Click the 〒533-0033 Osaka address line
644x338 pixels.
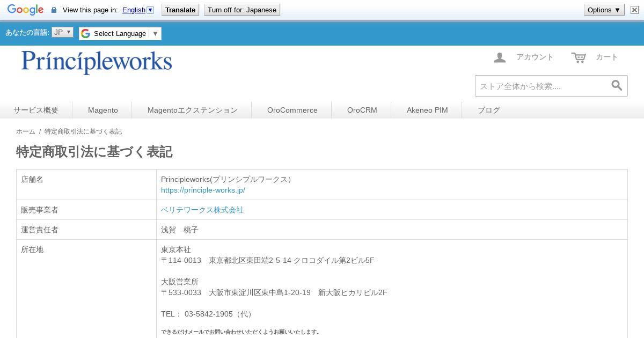tap(274, 292)
